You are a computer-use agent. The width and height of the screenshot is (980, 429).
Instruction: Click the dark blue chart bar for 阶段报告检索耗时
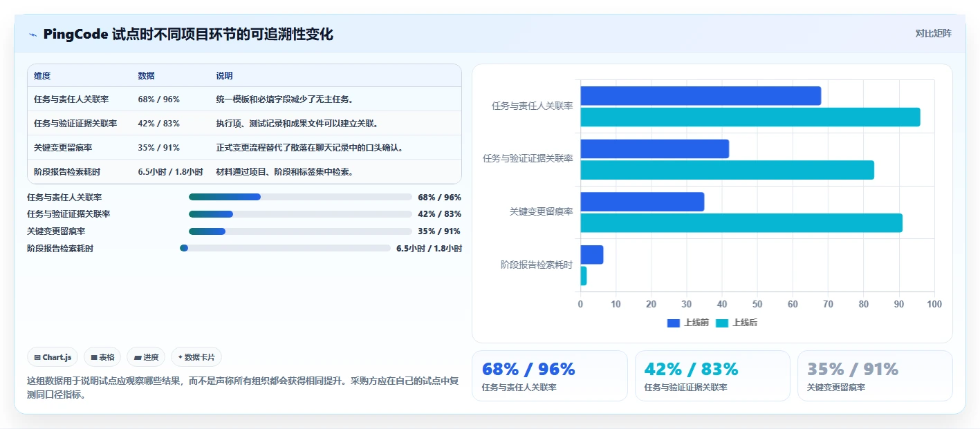[x=592, y=255]
